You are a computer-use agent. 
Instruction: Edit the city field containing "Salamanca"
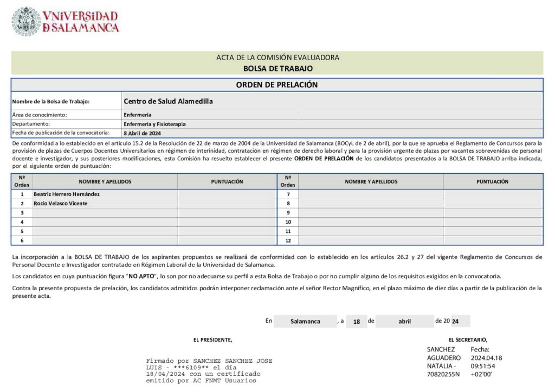[305, 321]
